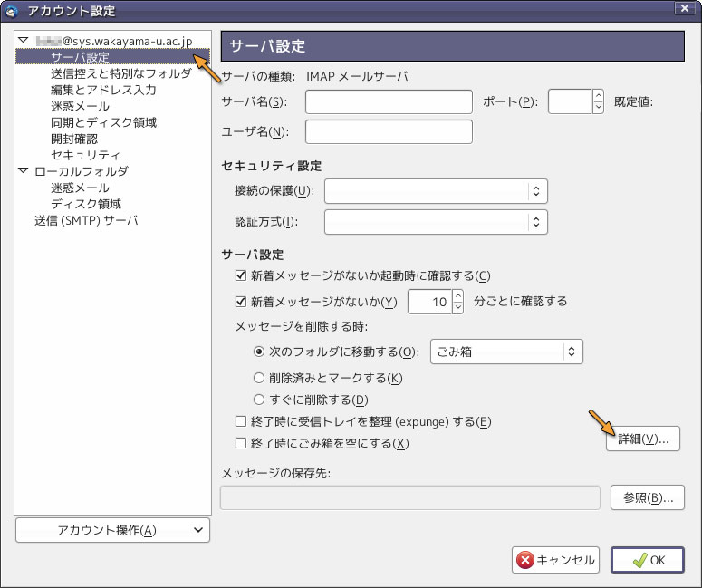The height and width of the screenshot is (588, 702).
Task: Click the サーバ名 input field
Action: [389, 102]
